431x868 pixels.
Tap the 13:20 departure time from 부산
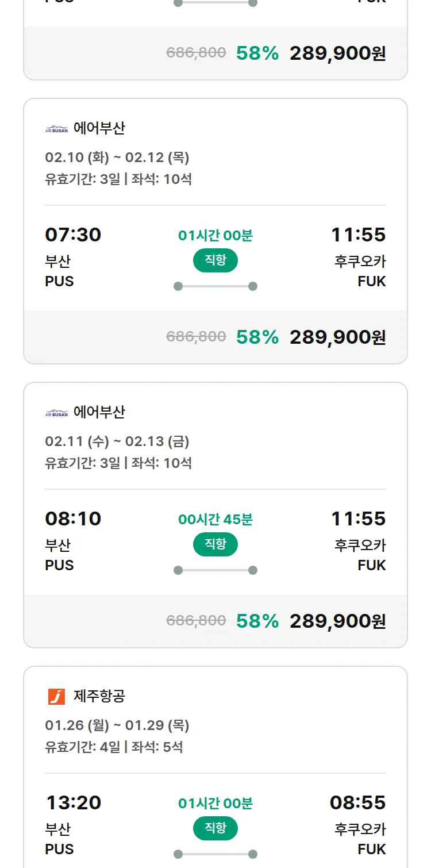tap(73, 803)
